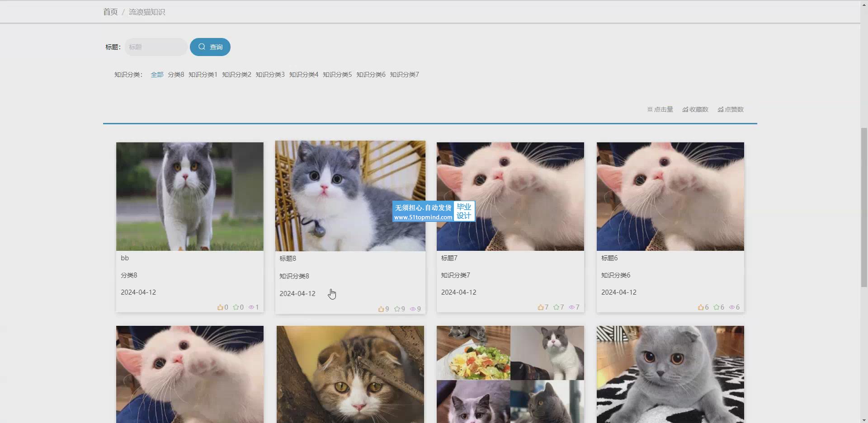Go to 首页 breadcrumb link
This screenshot has height=423, width=868.
point(110,12)
